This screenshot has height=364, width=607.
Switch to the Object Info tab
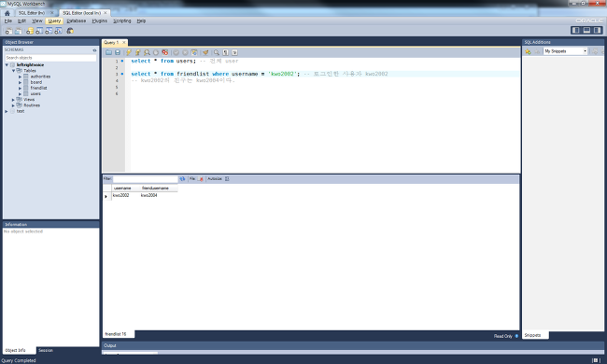coord(16,350)
